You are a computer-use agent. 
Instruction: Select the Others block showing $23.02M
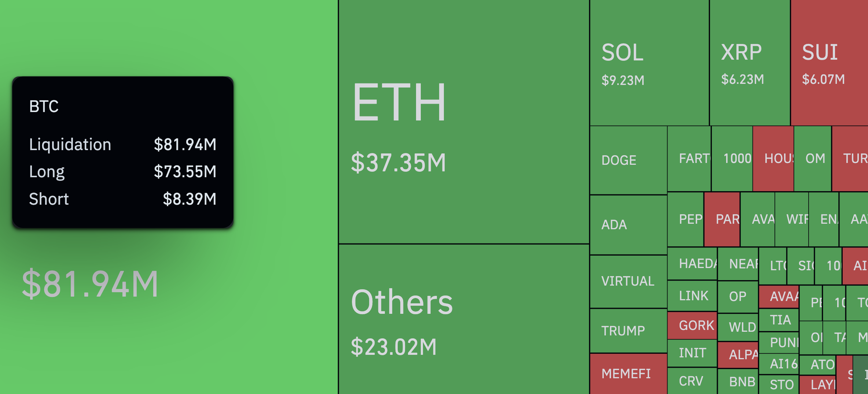(464, 319)
